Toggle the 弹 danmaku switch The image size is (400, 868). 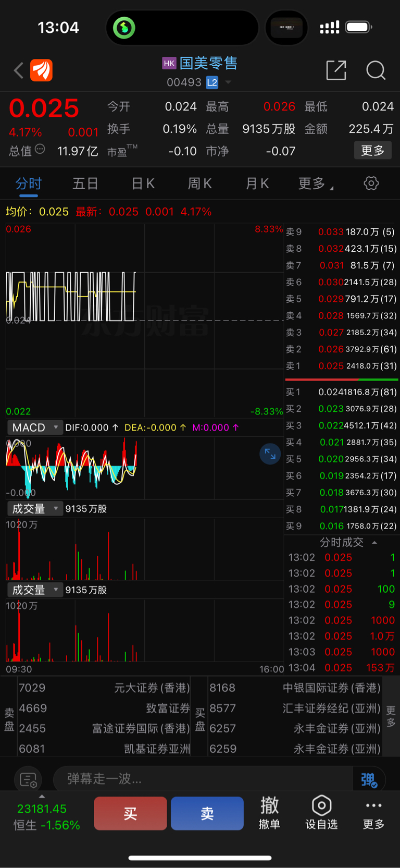coord(369,780)
